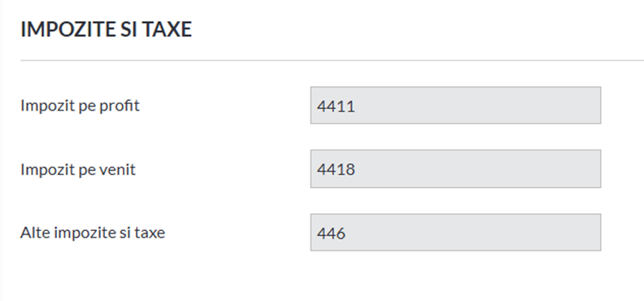Focus the Alte impozite si taxe field

point(455,232)
